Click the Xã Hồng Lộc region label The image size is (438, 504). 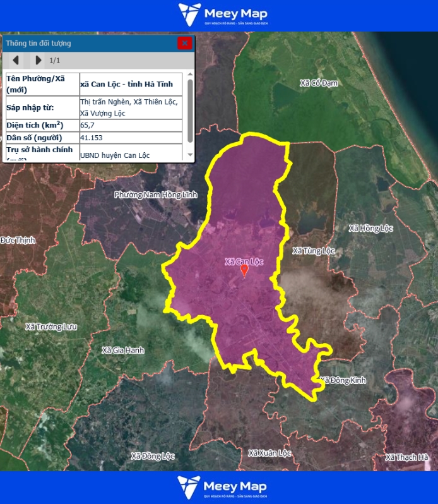coord(371,228)
